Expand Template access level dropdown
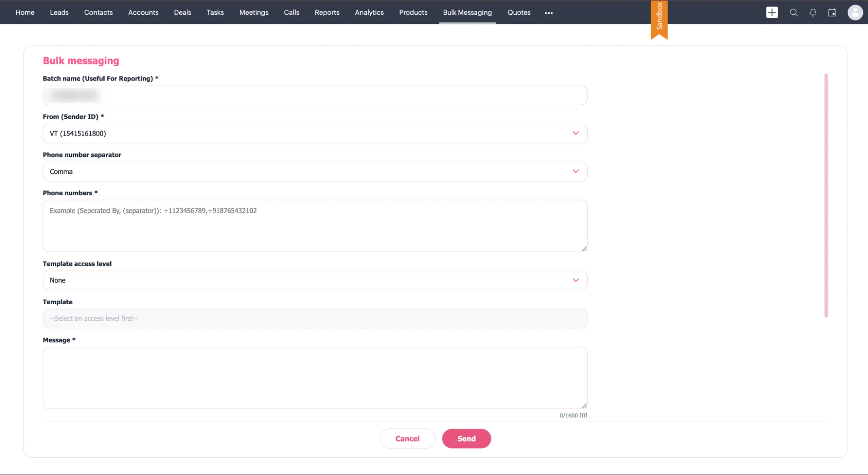 tap(315, 280)
